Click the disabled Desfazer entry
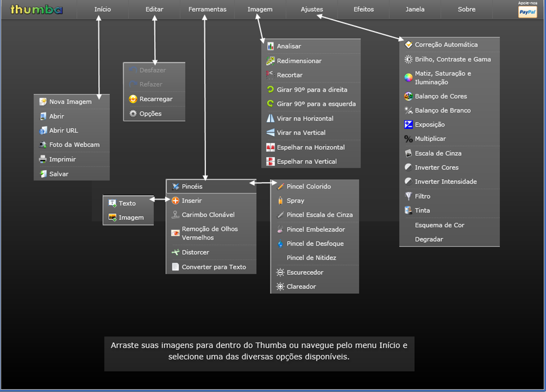This screenshot has width=546, height=392. coord(154,70)
